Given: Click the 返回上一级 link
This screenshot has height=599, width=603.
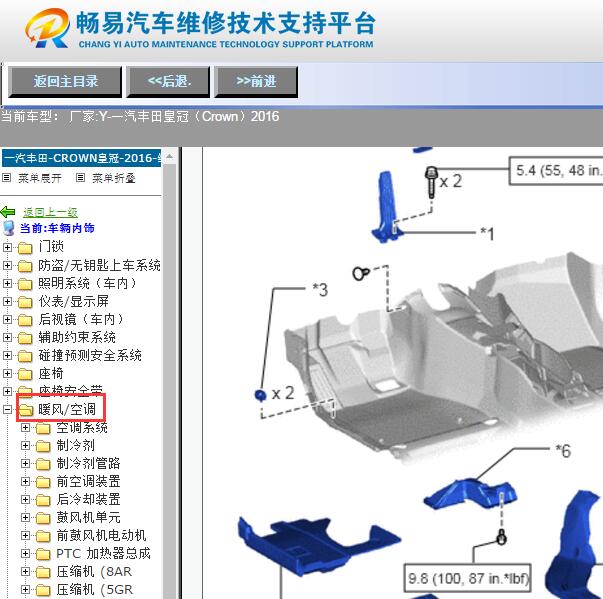Looking at the screenshot, I should [x=50, y=212].
